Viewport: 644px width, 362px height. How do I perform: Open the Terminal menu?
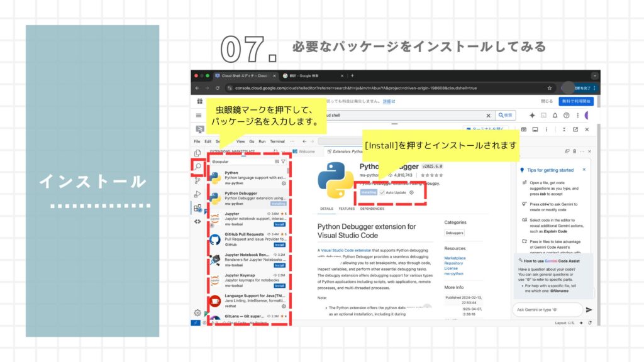(x=277, y=141)
